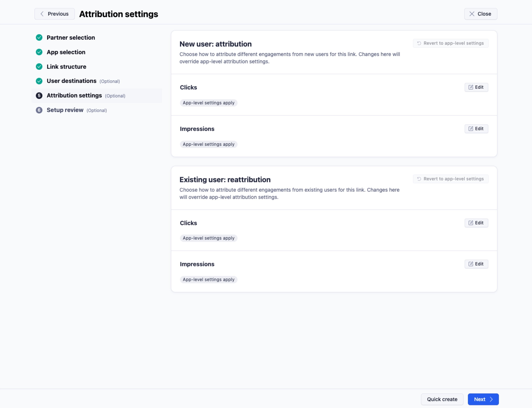Click the Next button
Screen dimensions: 532x408
click(483, 399)
